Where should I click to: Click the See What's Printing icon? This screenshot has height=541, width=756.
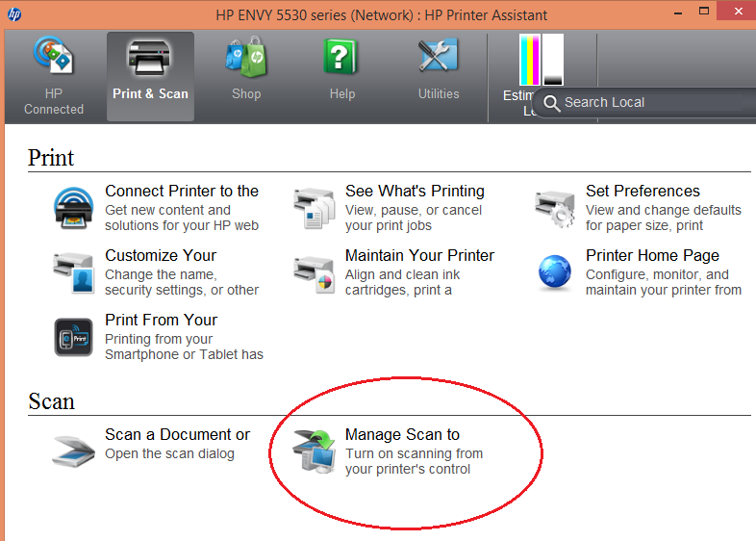[314, 209]
